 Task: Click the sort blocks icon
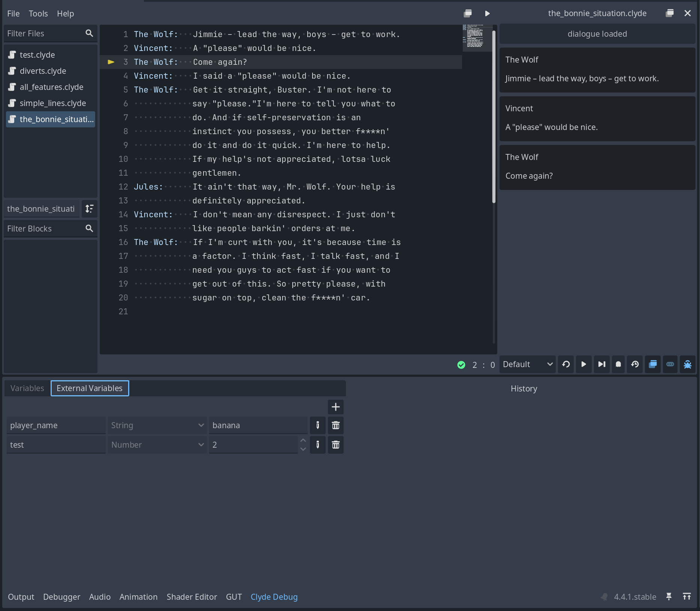(x=90, y=209)
